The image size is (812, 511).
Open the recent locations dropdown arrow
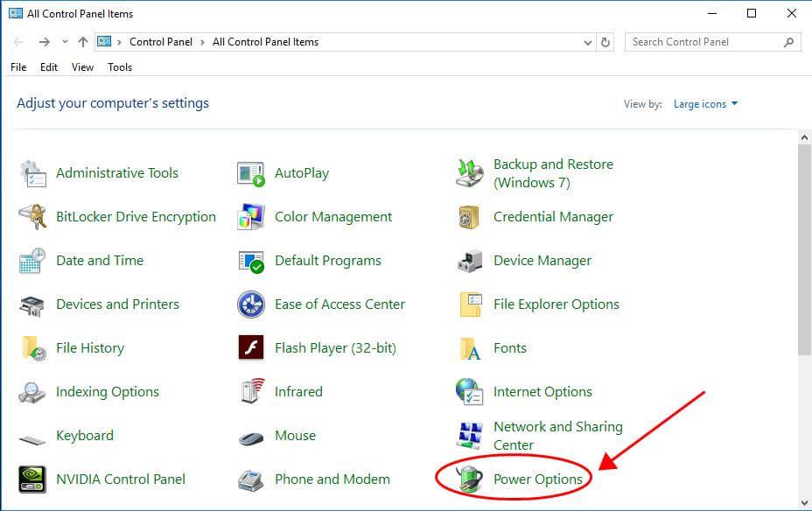[x=65, y=42]
